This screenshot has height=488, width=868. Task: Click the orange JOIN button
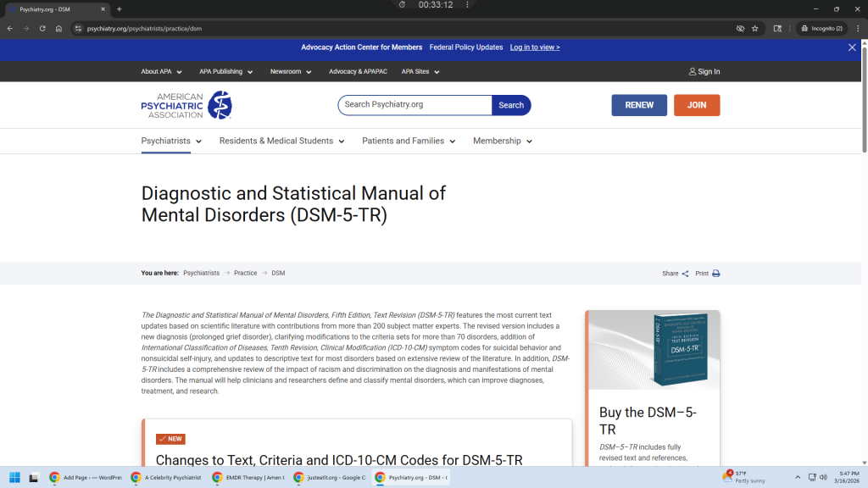[697, 105]
